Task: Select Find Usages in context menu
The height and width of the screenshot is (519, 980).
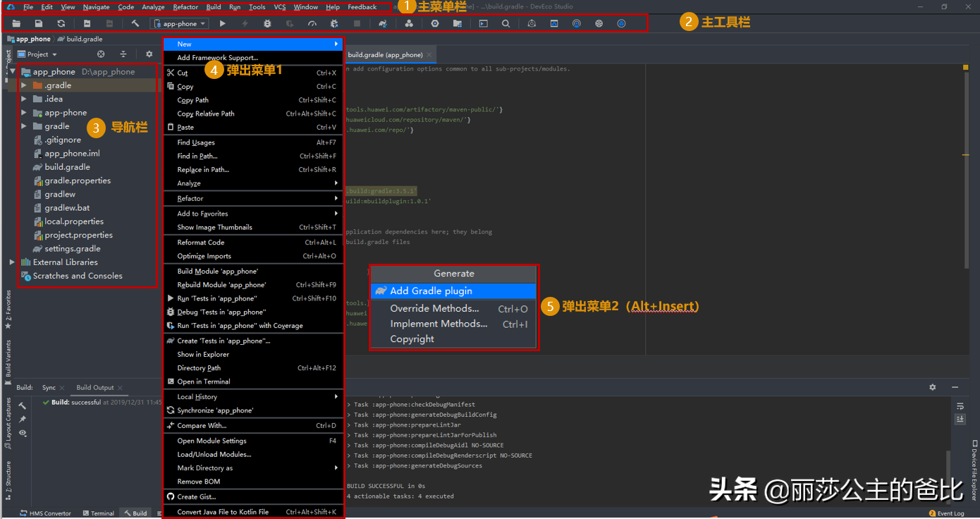Action: tap(253, 142)
